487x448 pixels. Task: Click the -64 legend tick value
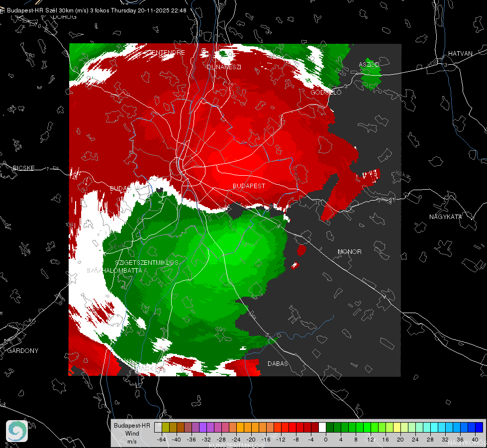point(162,440)
